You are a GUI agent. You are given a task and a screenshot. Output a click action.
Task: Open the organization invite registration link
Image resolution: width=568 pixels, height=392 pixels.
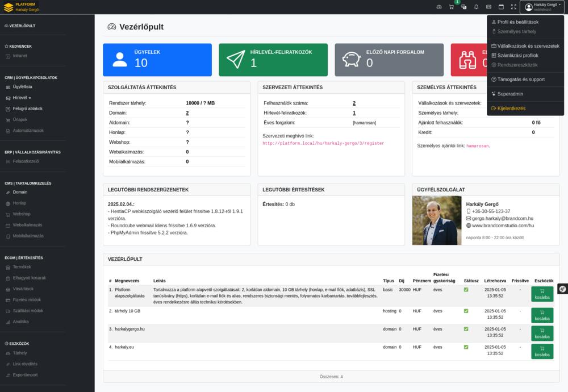tap(323, 144)
